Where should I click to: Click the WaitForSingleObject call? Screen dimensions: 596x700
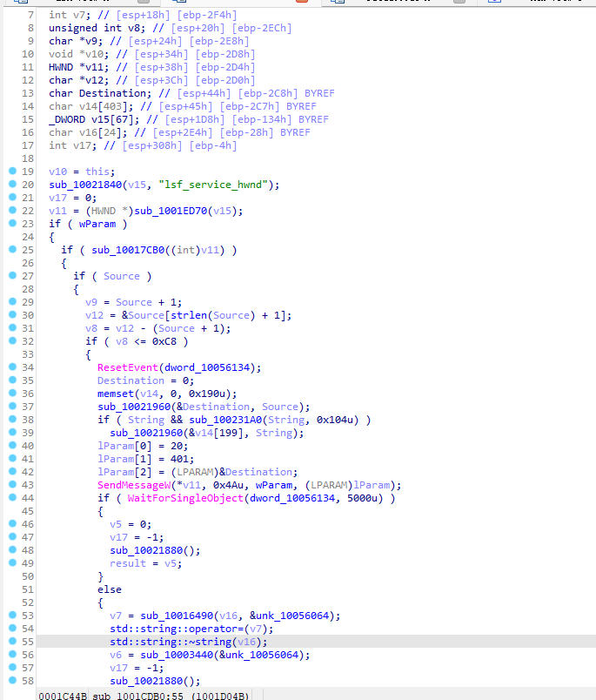point(185,498)
